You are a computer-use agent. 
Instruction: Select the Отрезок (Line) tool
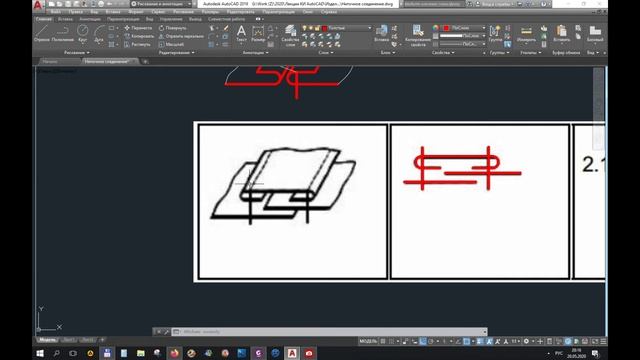pyautogui.click(x=42, y=33)
